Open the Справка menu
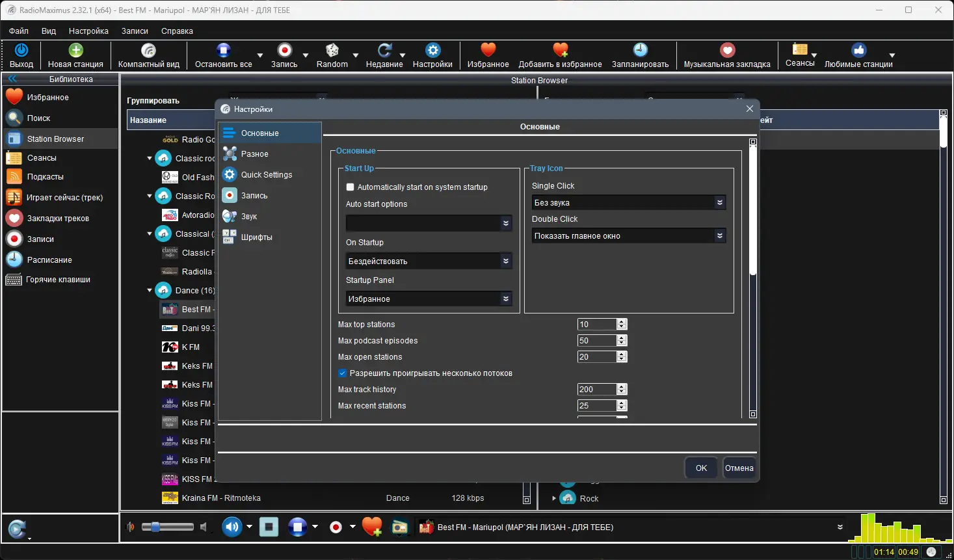954x560 pixels. point(177,31)
